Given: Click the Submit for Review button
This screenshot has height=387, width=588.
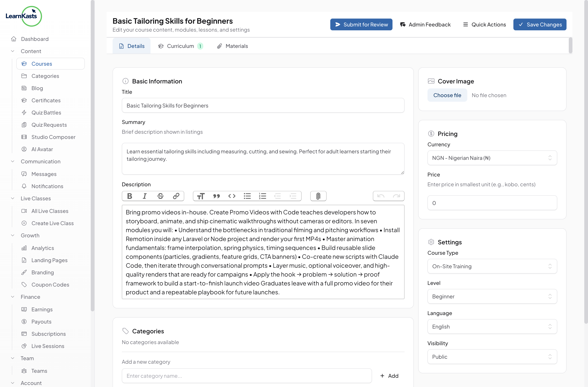Looking at the screenshot, I should [361, 24].
